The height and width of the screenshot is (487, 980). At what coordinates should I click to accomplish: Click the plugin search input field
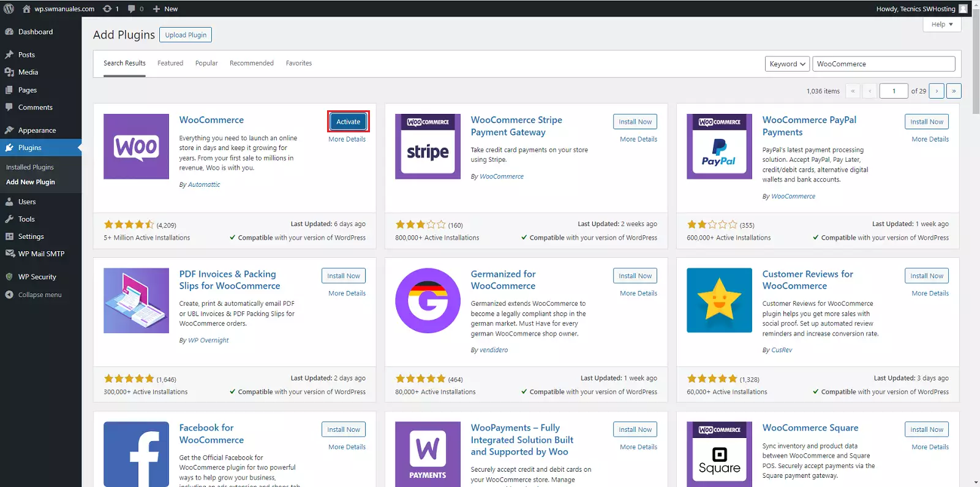click(883, 64)
